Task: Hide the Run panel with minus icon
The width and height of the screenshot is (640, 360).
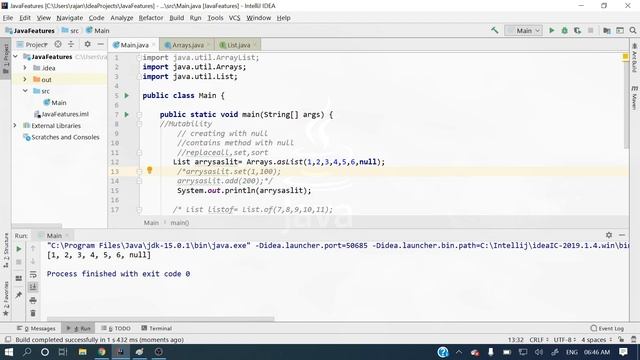Action: click(x=622, y=235)
